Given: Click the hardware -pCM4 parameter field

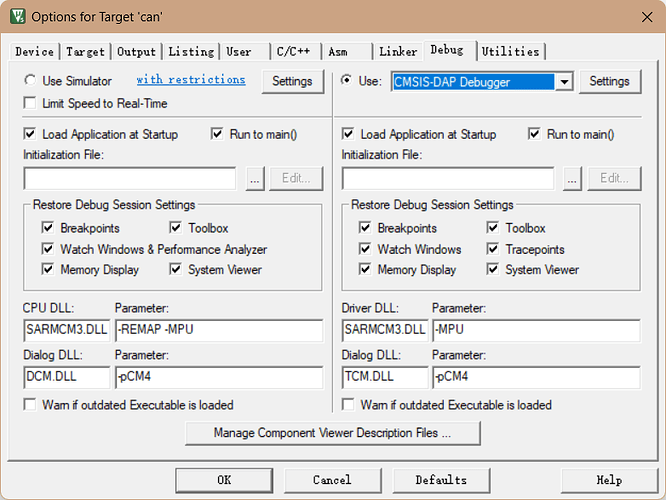Looking at the screenshot, I should (536, 377).
